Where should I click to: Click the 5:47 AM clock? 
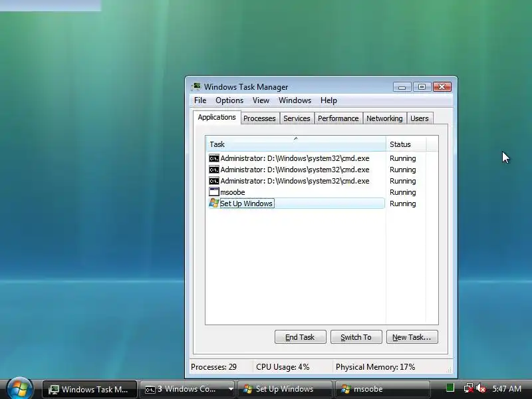pos(507,389)
